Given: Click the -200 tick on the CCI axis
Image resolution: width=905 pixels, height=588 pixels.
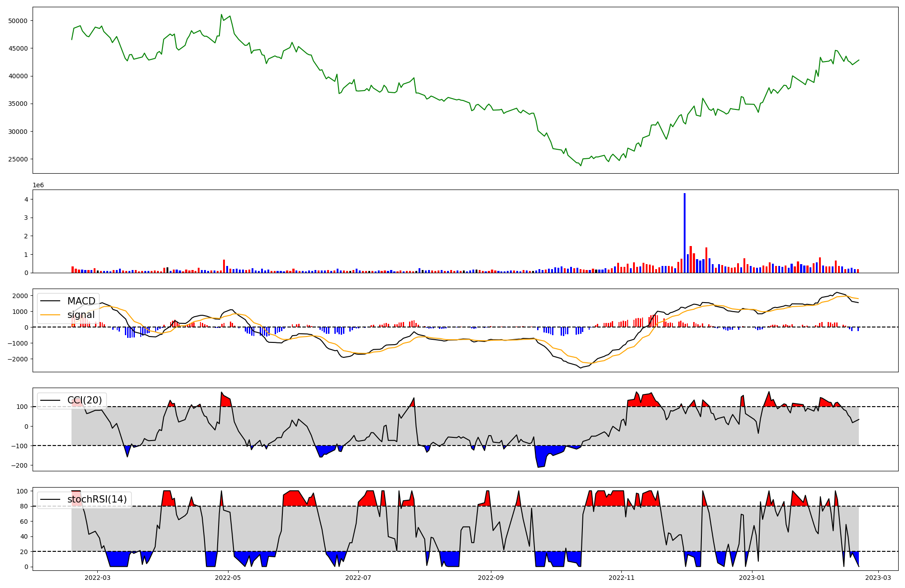Looking at the screenshot, I should [x=19, y=465].
